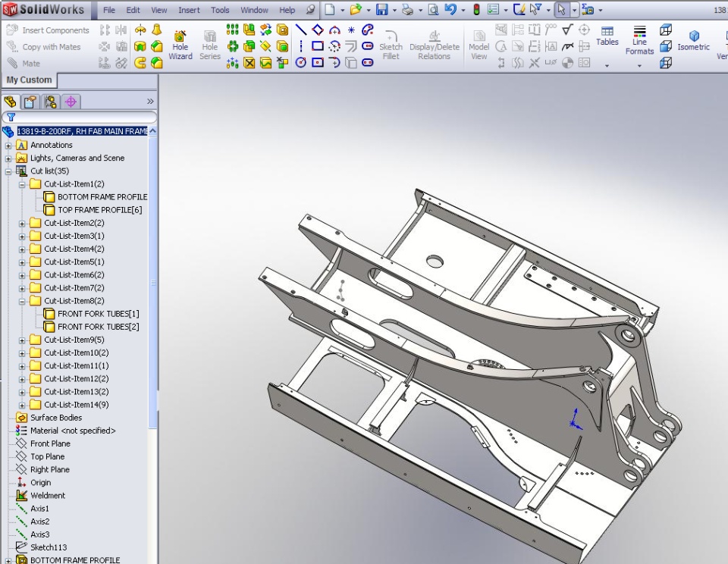Click the Tangent Arc sketch tool
728x564 pixels.
(x=334, y=62)
